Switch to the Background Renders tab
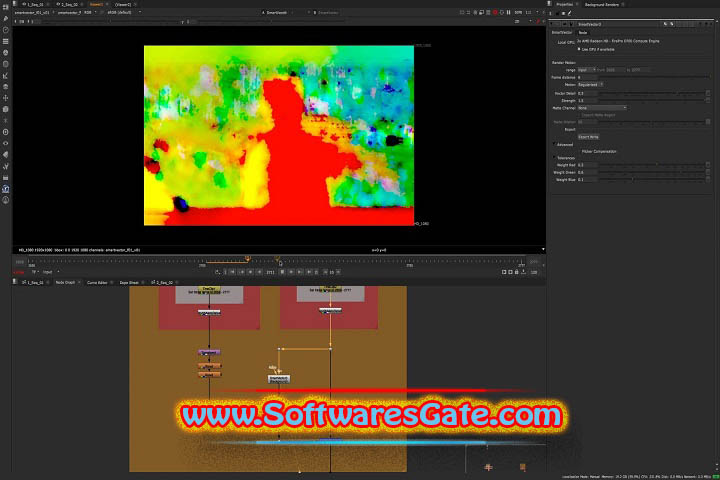The image size is (720, 480). click(602, 4)
